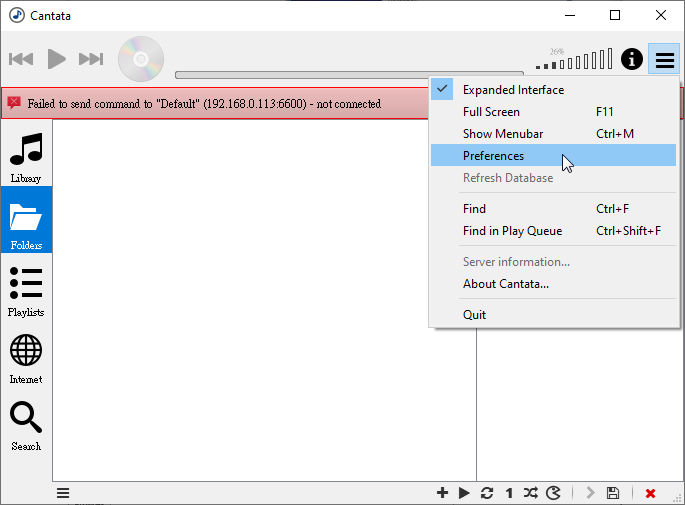
Task: Start playback with the top play button
Action: (x=56, y=59)
